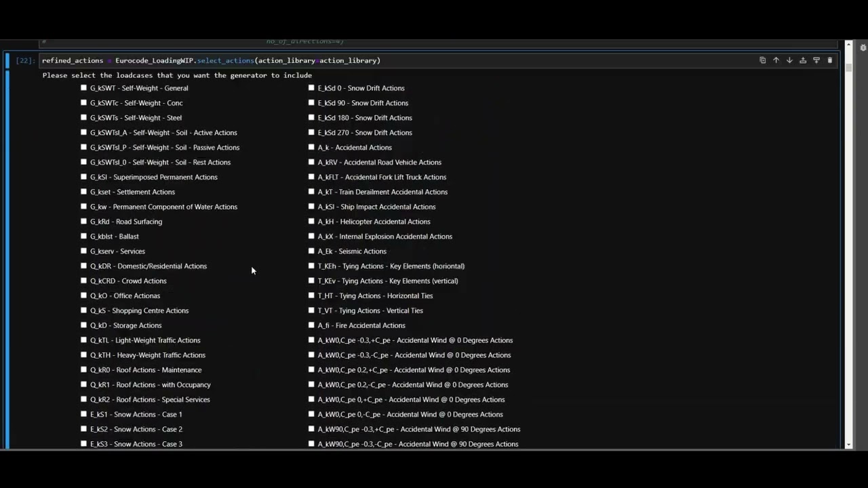Image resolution: width=868 pixels, height=488 pixels.
Task: Check A_kW90,C_pe -0.3,+C_pe Wind 90 Degrees checkbox
Action: pyautogui.click(x=311, y=429)
